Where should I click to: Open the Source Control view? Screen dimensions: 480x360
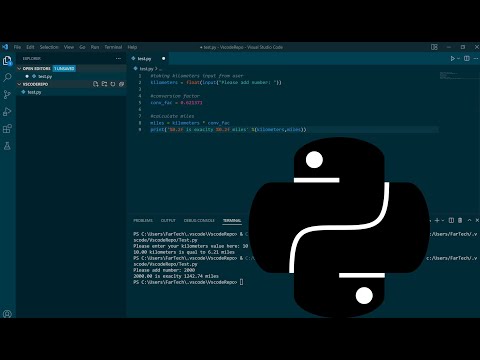click(x=7, y=95)
